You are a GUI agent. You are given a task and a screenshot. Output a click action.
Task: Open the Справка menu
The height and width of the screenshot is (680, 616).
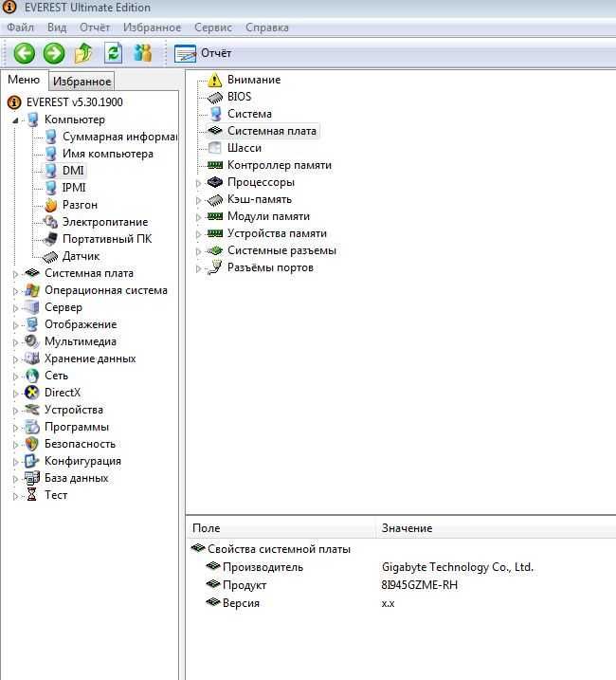click(266, 28)
